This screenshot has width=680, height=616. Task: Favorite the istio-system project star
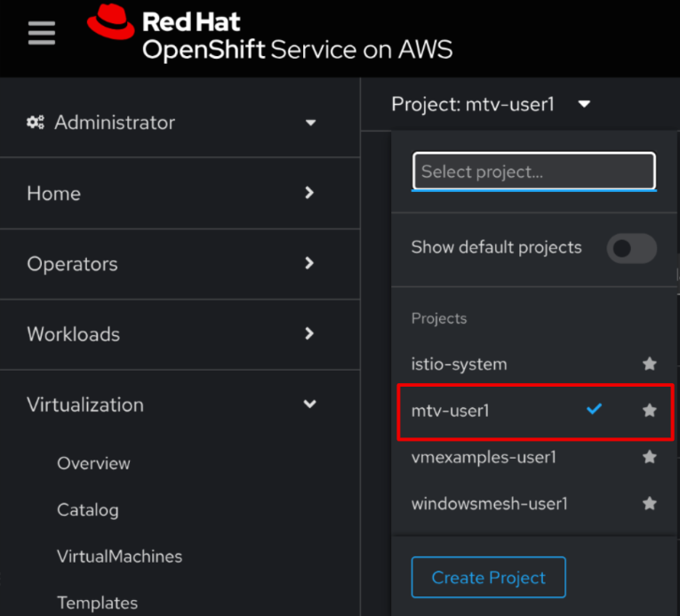(x=649, y=364)
